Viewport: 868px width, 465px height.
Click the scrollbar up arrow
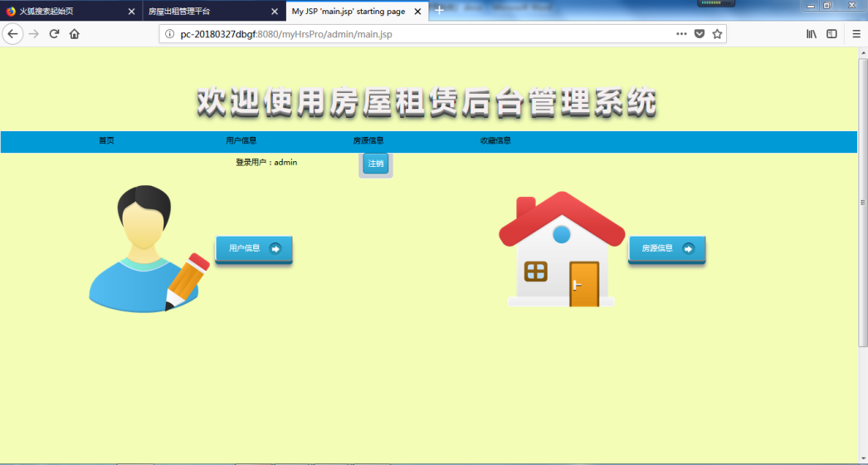point(862,52)
